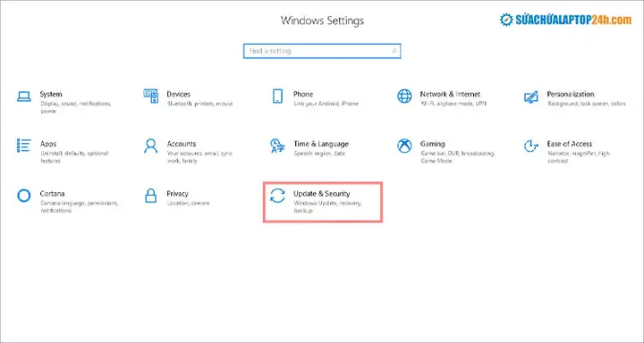Open the Personalization settings title
The image size is (644, 343).
(x=571, y=94)
